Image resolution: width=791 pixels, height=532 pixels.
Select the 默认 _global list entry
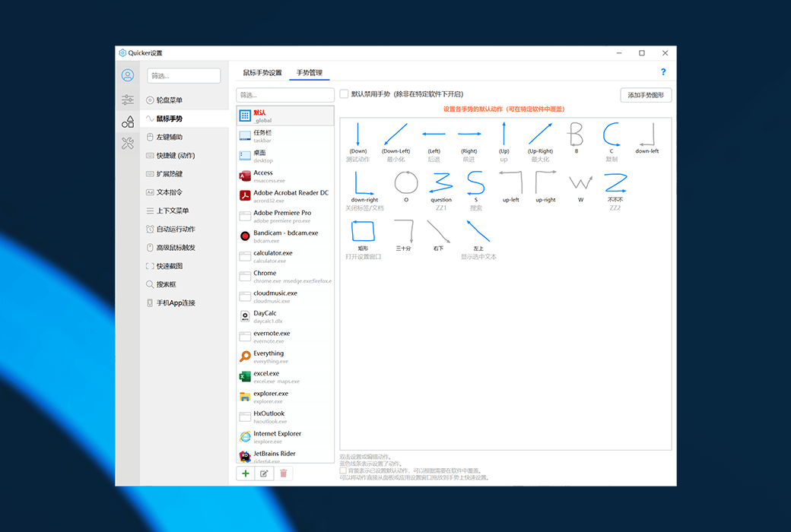coord(285,116)
